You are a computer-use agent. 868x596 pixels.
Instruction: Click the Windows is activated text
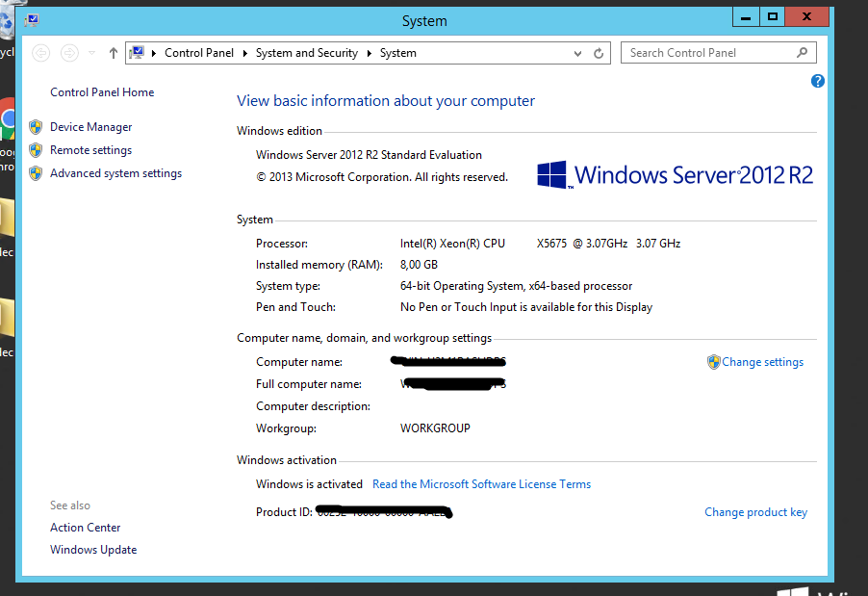(x=309, y=484)
